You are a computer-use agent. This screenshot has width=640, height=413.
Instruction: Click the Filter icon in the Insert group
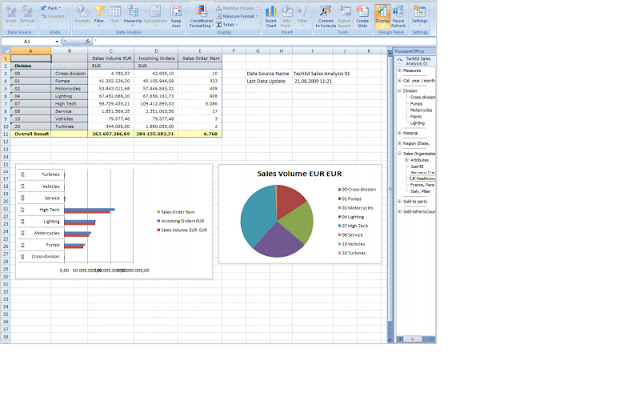302,15
